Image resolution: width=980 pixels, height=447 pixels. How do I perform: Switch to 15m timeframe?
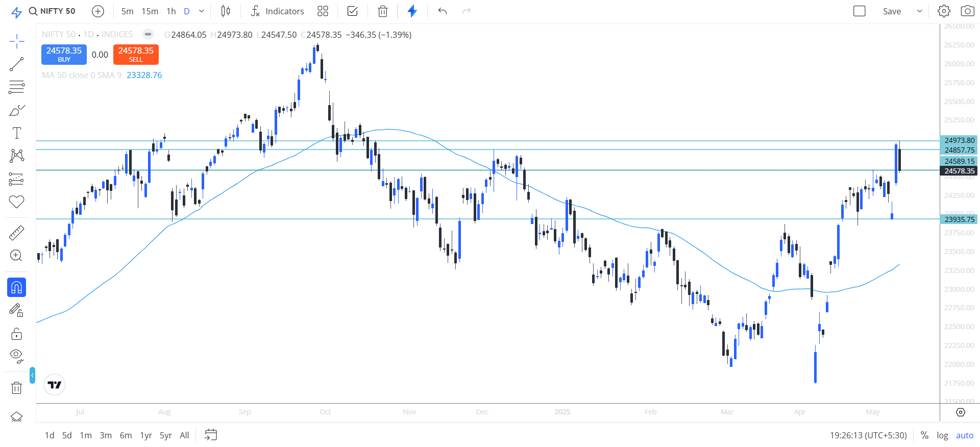150,11
